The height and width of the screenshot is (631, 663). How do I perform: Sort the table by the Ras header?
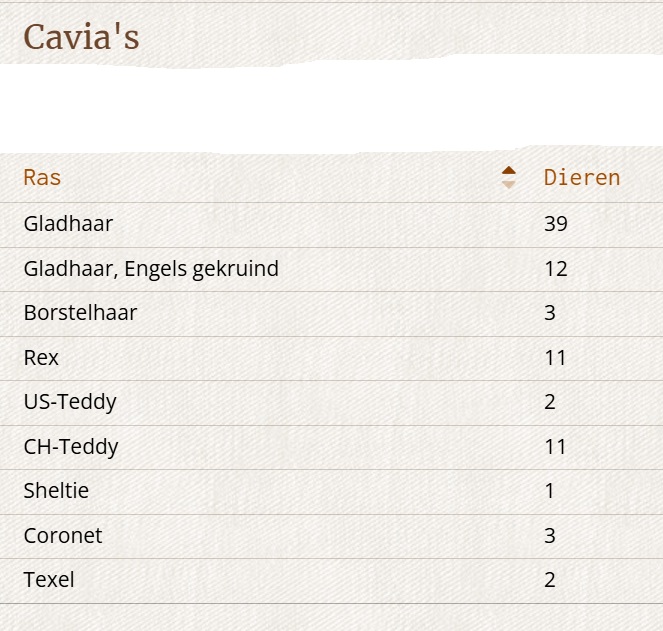[x=42, y=177]
